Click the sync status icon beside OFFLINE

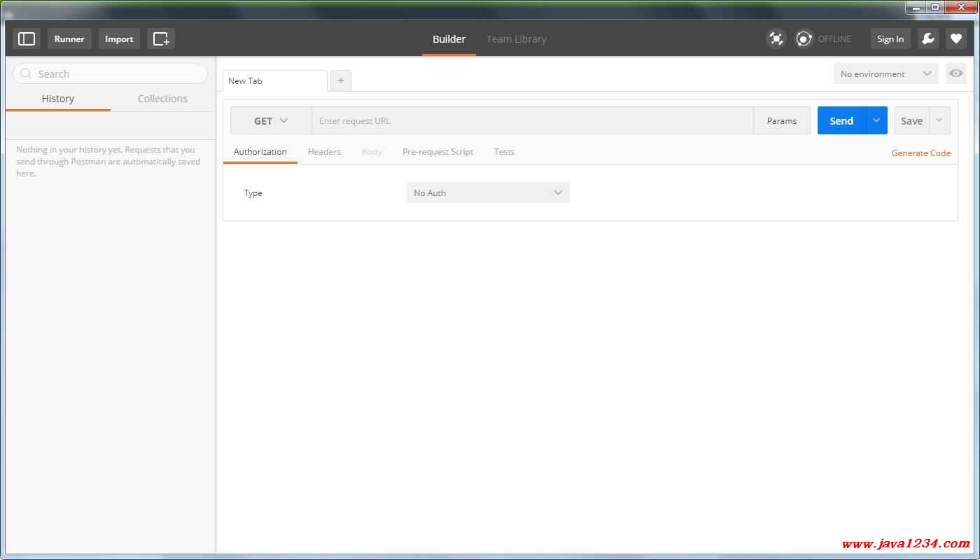804,39
